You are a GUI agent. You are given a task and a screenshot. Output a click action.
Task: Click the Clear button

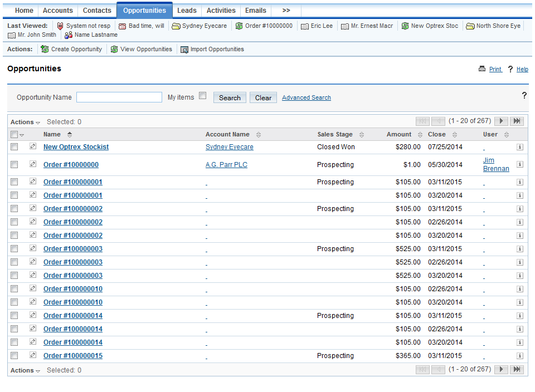click(263, 98)
